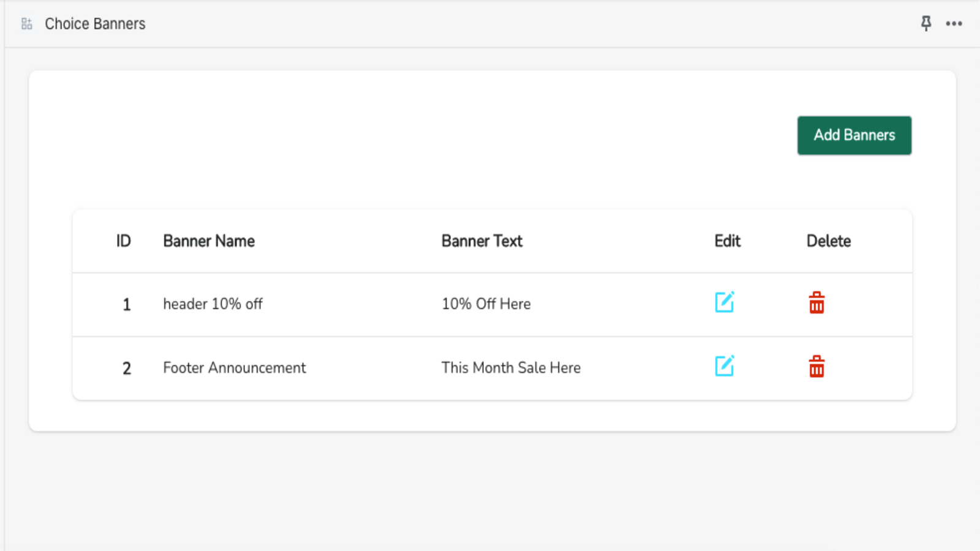This screenshot has height=551, width=980.
Task: Select the '10% Off Here' text cell
Action: (486, 304)
